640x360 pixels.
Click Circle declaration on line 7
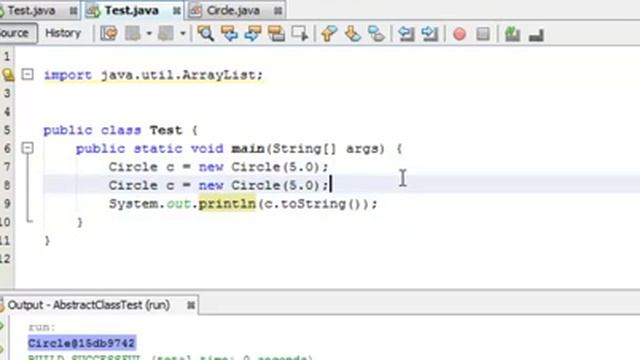(218, 167)
